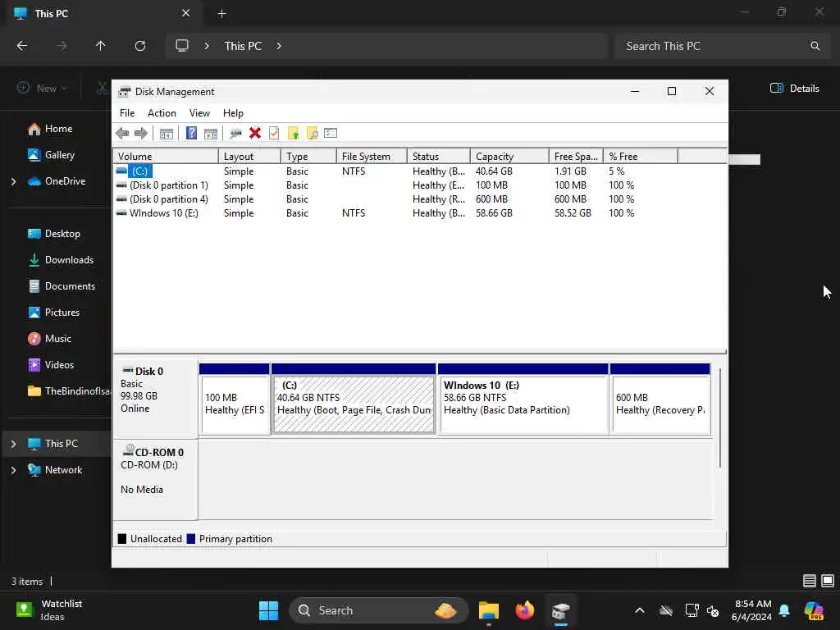The width and height of the screenshot is (840, 630).
Task: Sort by the Volume column header
Action: pos(166,157)
